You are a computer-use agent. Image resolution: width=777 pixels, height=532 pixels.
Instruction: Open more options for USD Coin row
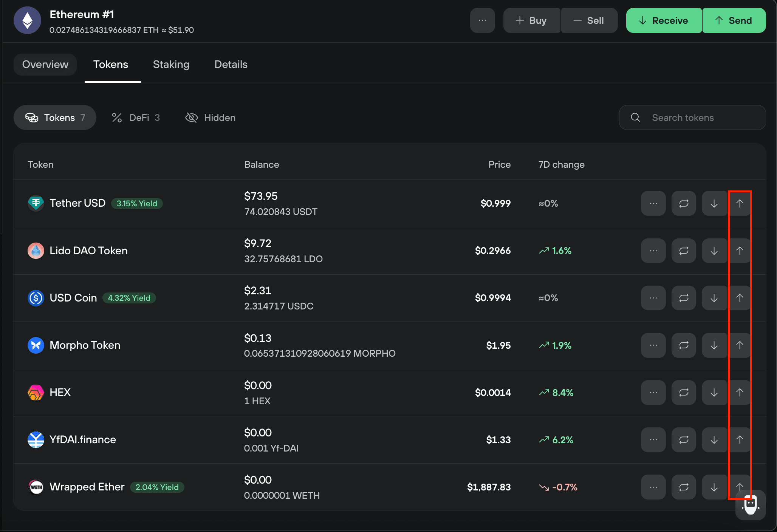tap(653, 298)
